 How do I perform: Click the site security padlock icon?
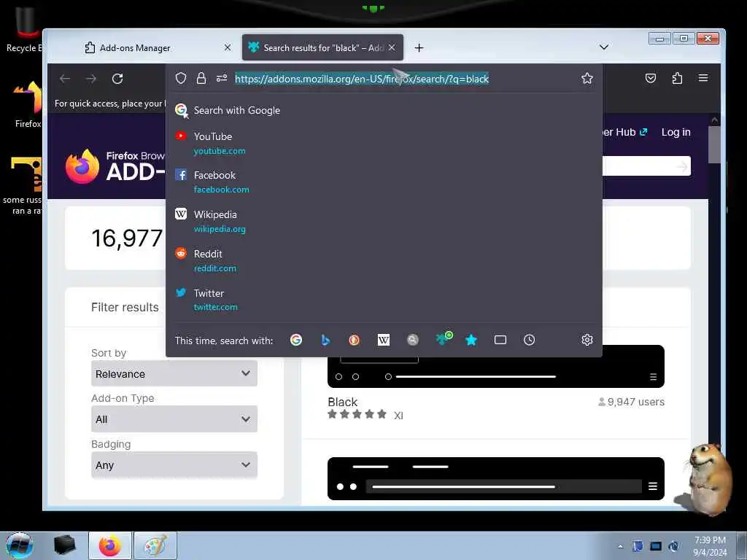click(x=201, y=78)
